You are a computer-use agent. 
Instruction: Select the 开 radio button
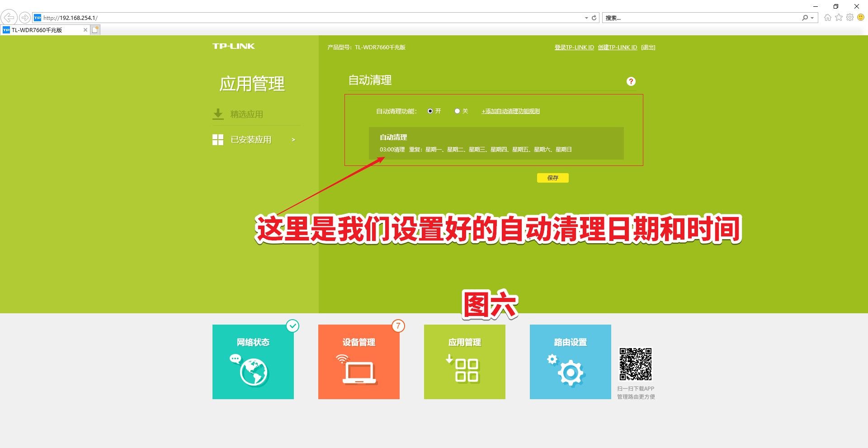point(430,111)
